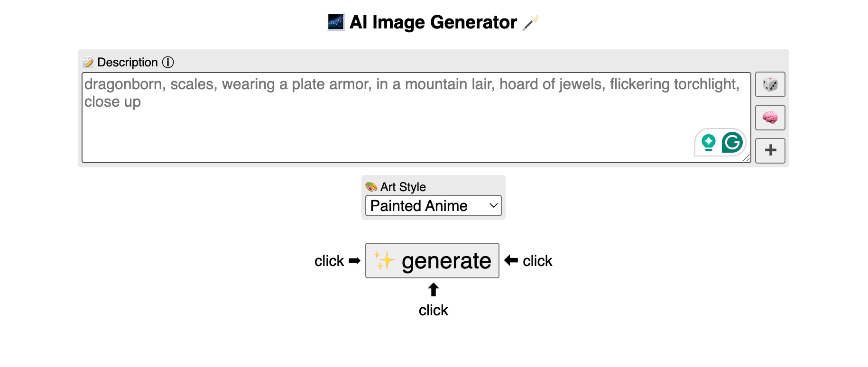Viewport: 868px width, 367px height.
Task: Click the magic wand icon in the title
Action: (533, 21)
